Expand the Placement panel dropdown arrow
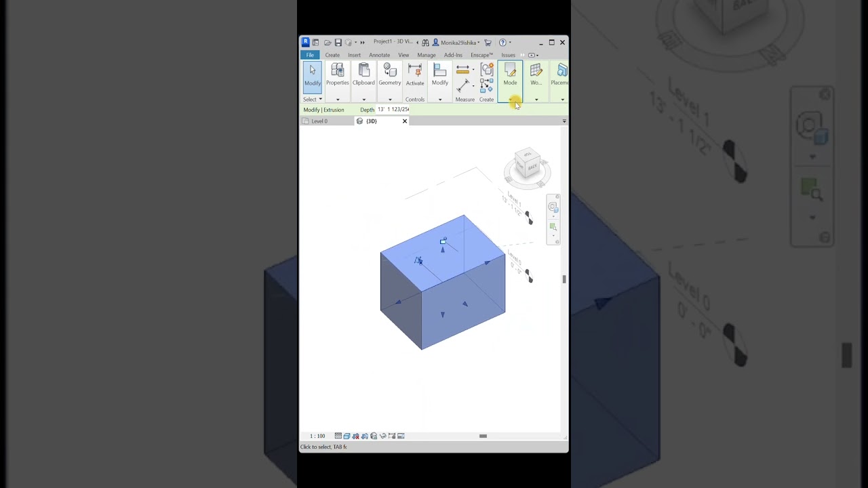Screen dimensions: 868x488 click(562, 100)
